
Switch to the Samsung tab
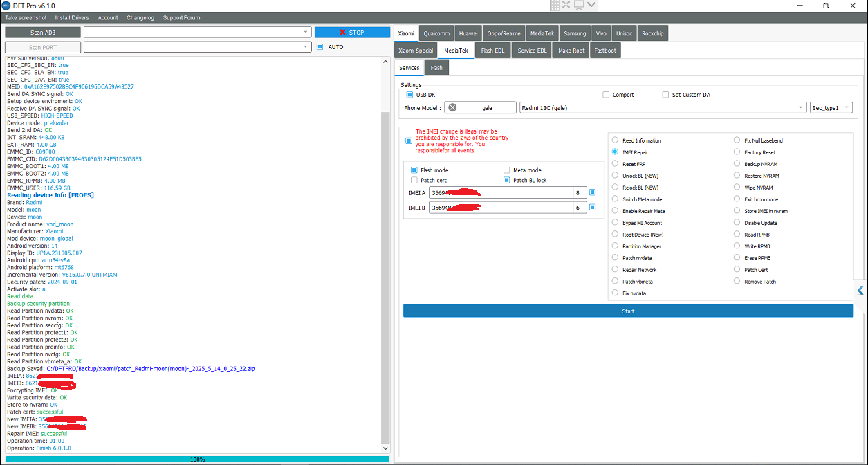[x=575, y=33]
